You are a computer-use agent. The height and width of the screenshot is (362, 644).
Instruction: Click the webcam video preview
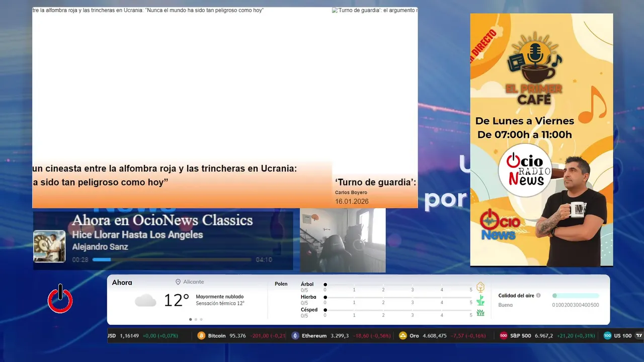343,240
